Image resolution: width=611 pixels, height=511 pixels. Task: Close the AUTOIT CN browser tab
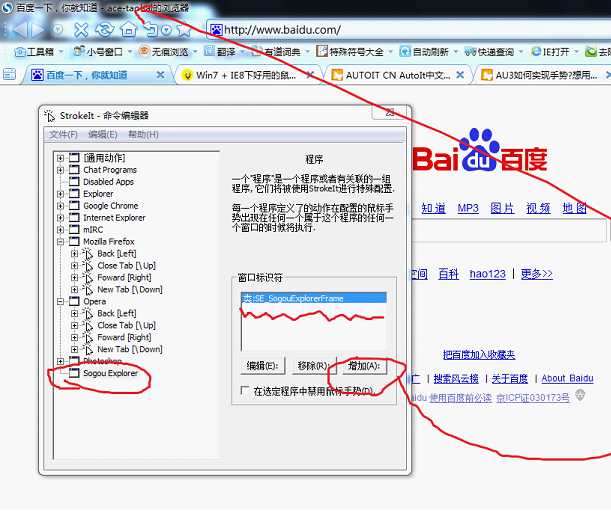(460, 74)
